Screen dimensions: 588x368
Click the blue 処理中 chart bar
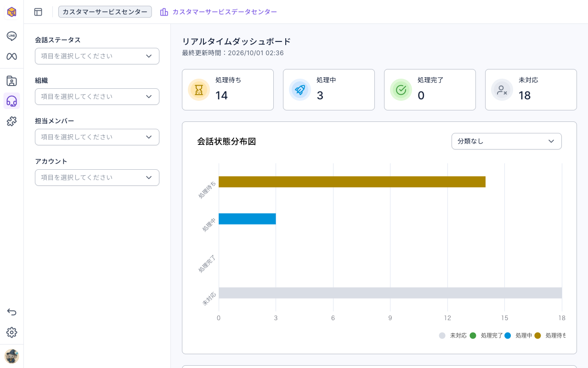(x=247, y=219)
